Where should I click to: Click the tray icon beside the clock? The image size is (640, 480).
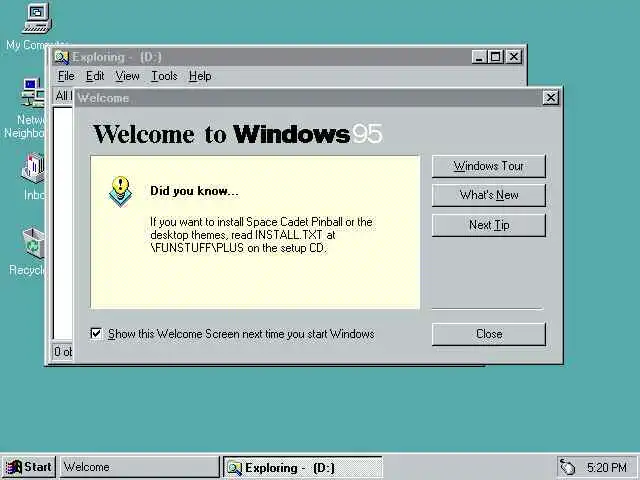(567, 467)
